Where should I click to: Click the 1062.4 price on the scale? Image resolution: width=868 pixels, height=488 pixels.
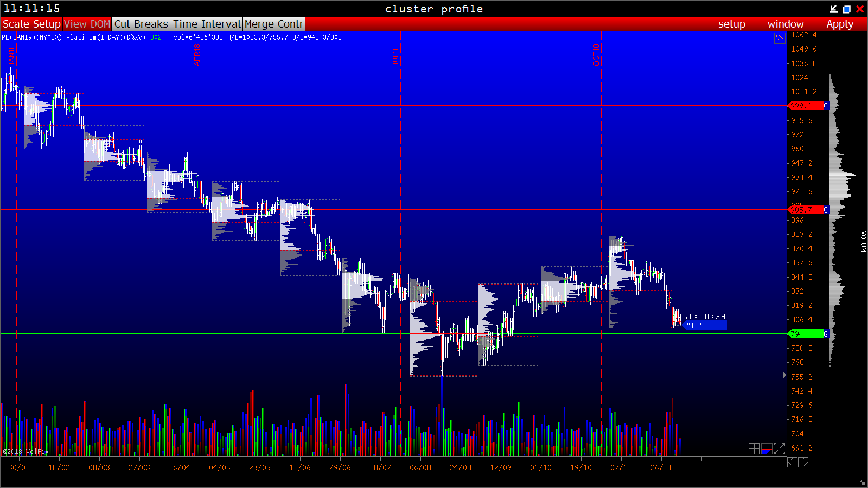pos(803,35)
